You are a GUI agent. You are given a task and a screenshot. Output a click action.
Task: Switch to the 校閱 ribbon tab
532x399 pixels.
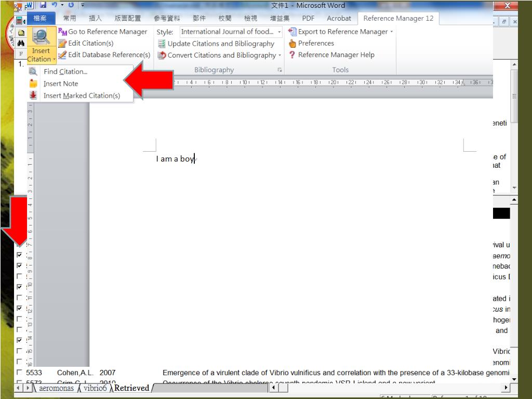(x=224, y=18)
